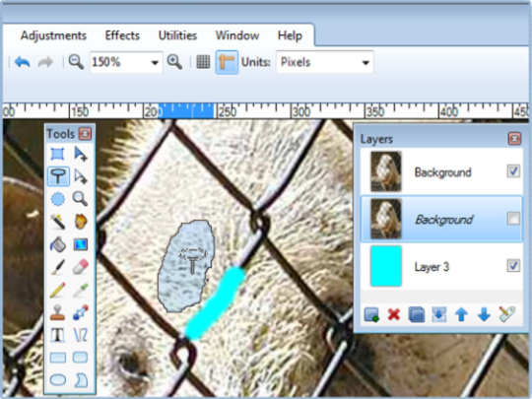Select the Text tool

pos(58,335)
